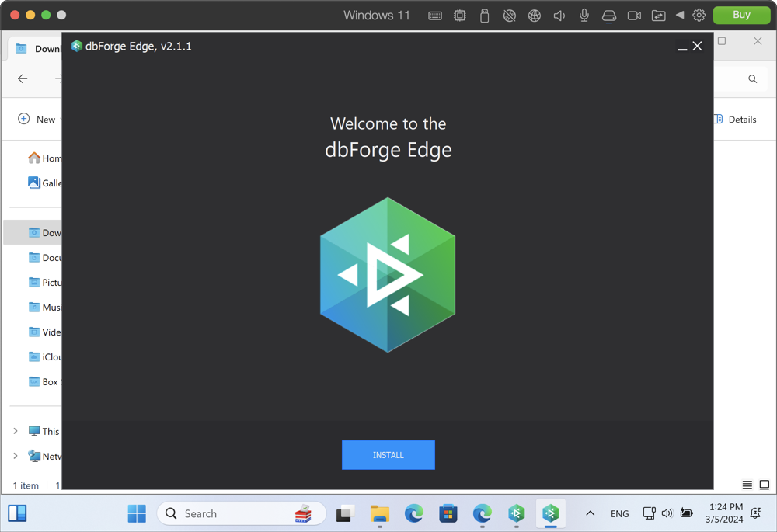The width and height of the screenshot is (777, 532).
Task: Select Box folder in sidebar
Action: (x=44, y=382)
